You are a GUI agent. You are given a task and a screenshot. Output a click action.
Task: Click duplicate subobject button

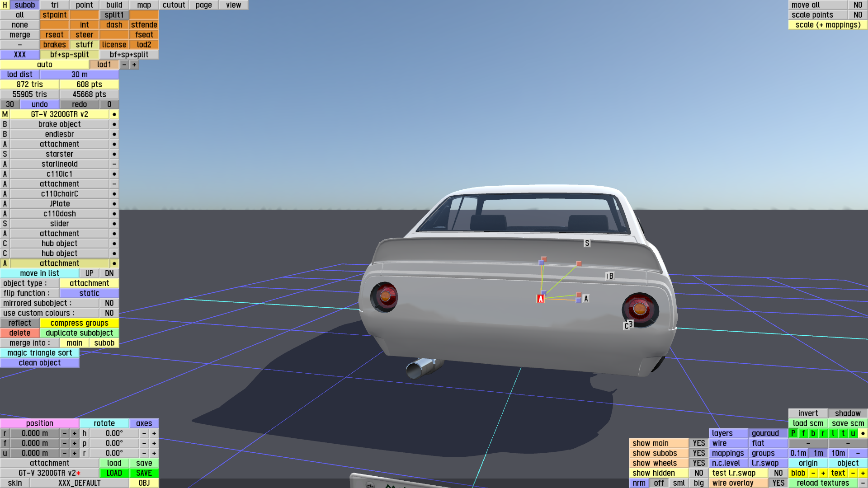[79, 333]
